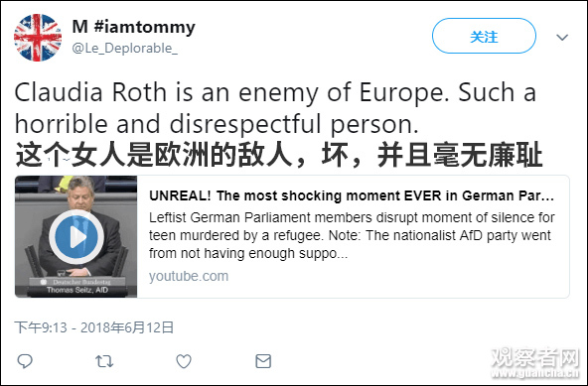588x386 pixels.
Task: Play the YouTube video preview
Action: coord(76,236)
